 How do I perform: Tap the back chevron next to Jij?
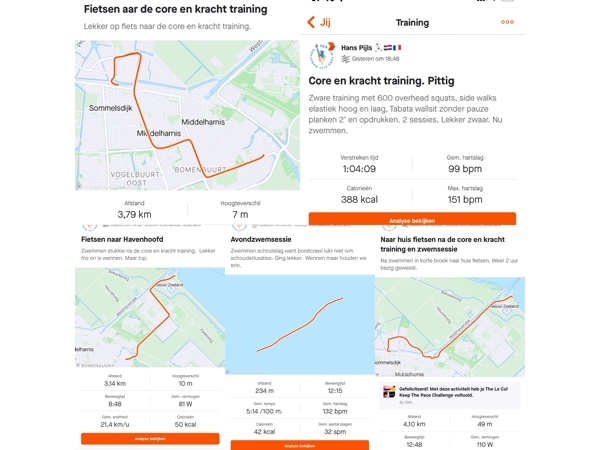(311, 22)
